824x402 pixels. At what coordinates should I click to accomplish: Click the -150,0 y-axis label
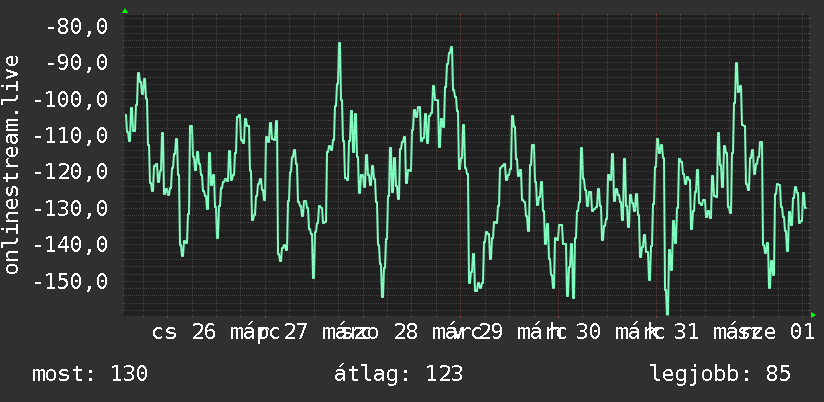click(x=70, y=282)
